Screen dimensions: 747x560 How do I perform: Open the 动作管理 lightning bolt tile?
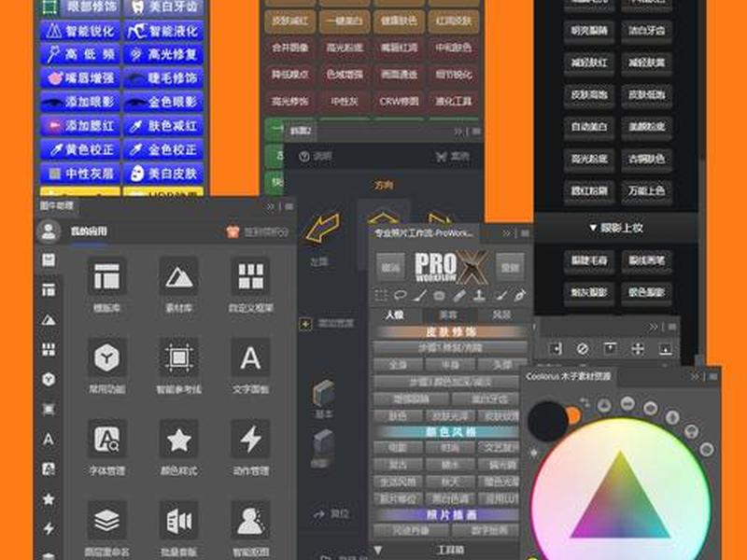click(250, 439)
